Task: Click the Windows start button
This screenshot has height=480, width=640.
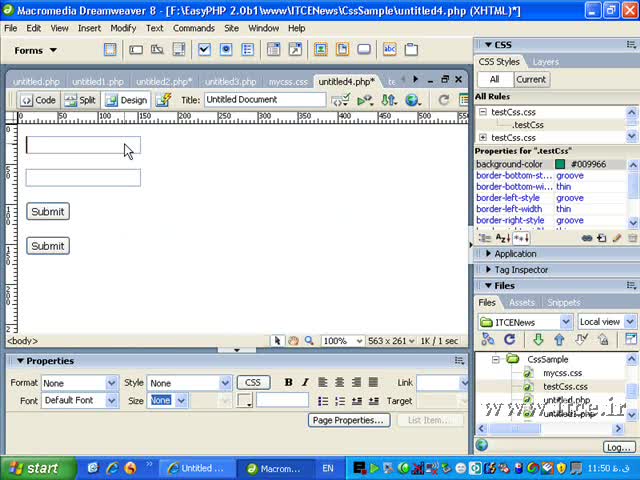Action: (37, 469)
